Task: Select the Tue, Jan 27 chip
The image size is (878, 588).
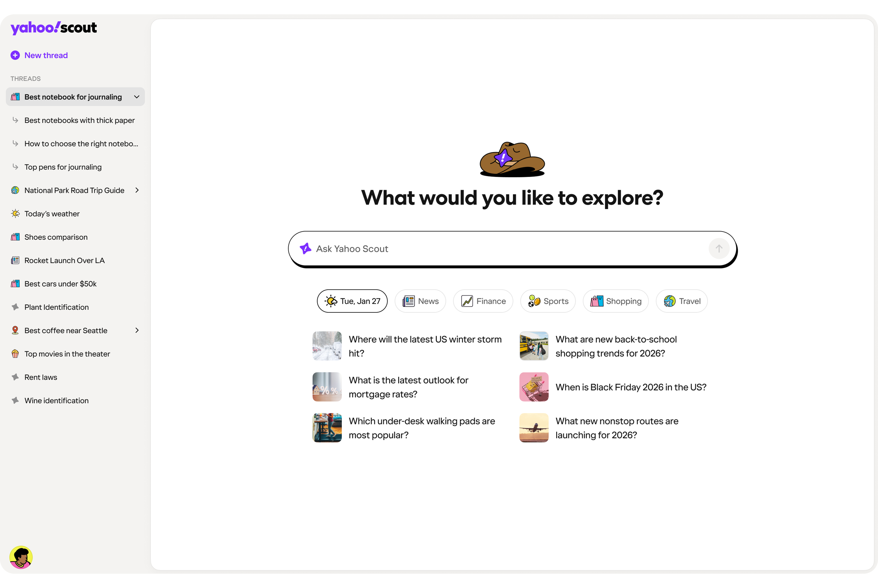Action: [352, 301]
